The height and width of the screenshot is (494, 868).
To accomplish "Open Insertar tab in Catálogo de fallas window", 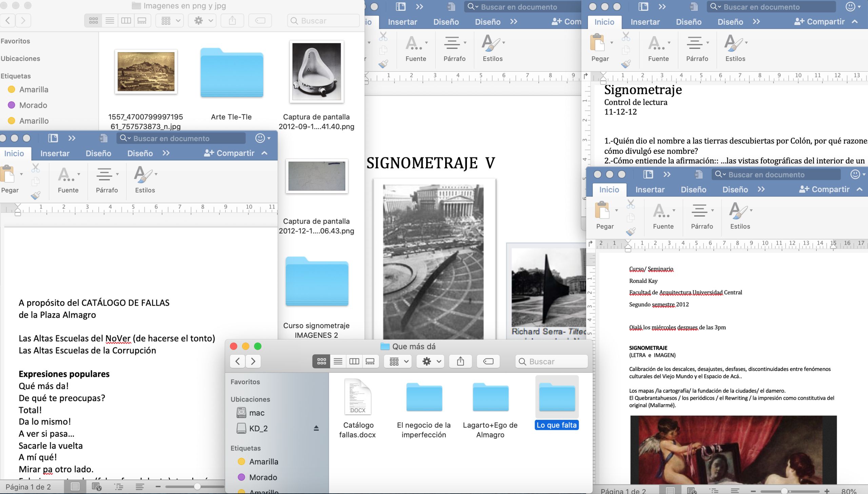I will [x=55, y=153].
